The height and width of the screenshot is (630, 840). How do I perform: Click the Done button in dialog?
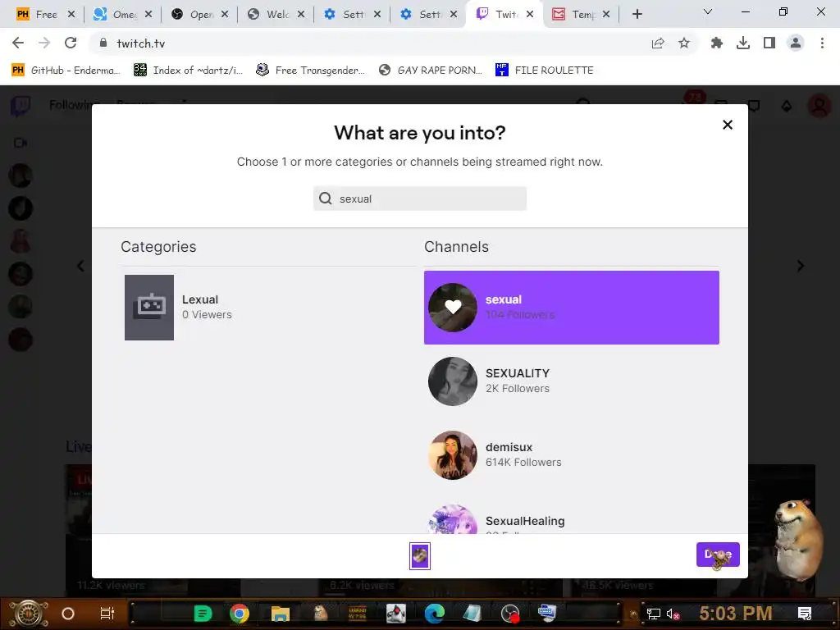717,555
